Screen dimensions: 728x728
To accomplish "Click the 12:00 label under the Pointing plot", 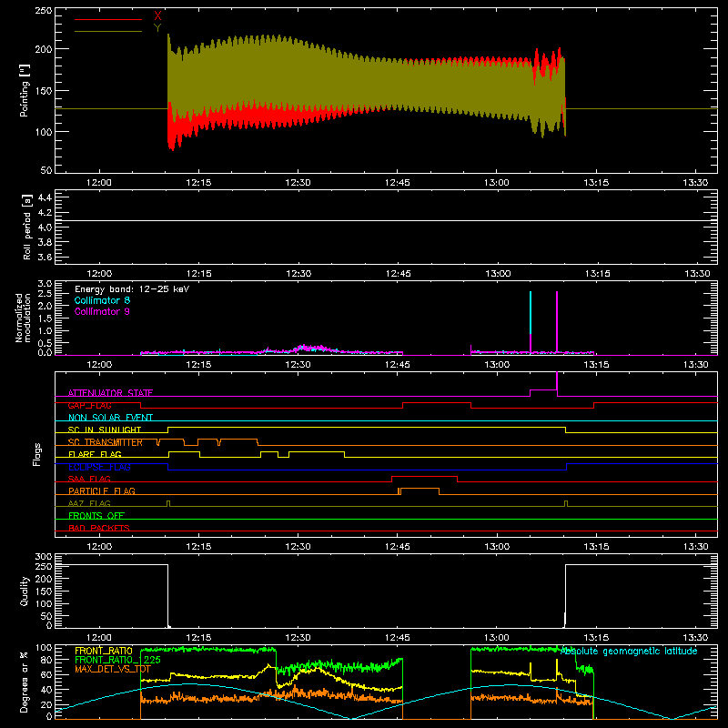I will coord(99,183).
